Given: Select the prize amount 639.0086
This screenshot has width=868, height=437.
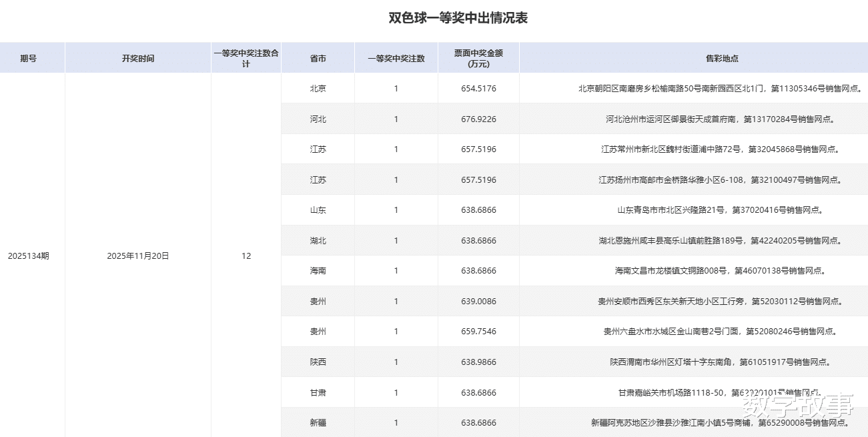Looking at the screenshot, I should coord(478,301).
